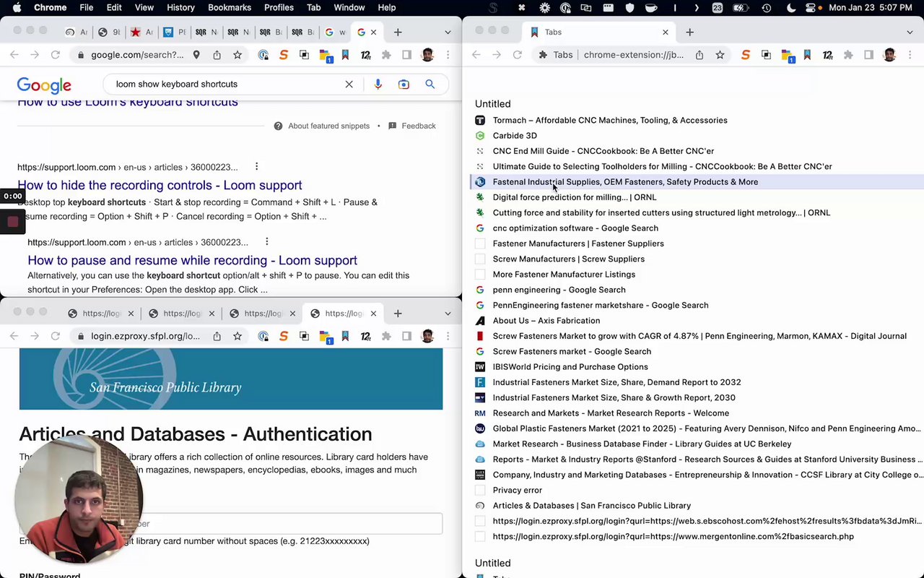The width and height of the screenshot is (924, 578).
Task: Open the bookmark-ribbon Tabs extension in the Tabs window toolbar
Action: click(x=807, y=55)
